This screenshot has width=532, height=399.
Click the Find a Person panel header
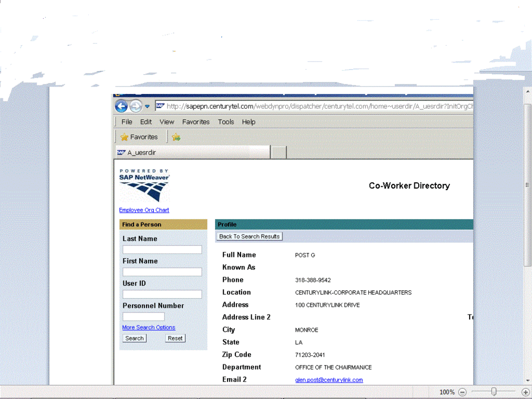pyautogui.click(x=163, y=225)
